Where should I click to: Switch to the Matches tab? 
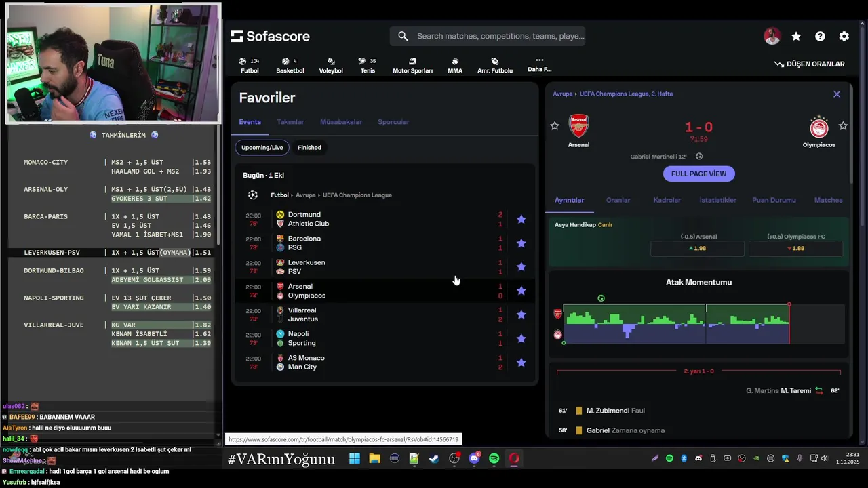point(828,201)
